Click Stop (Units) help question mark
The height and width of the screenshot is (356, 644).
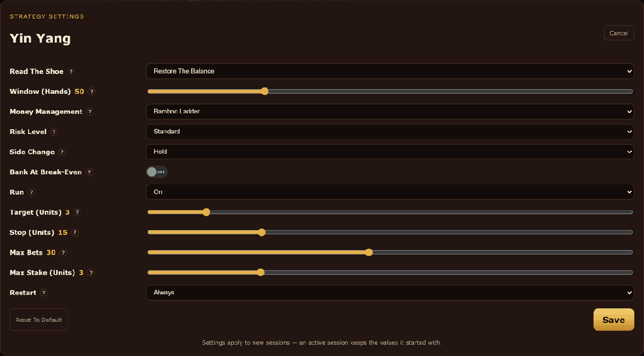tap(75, 232)
